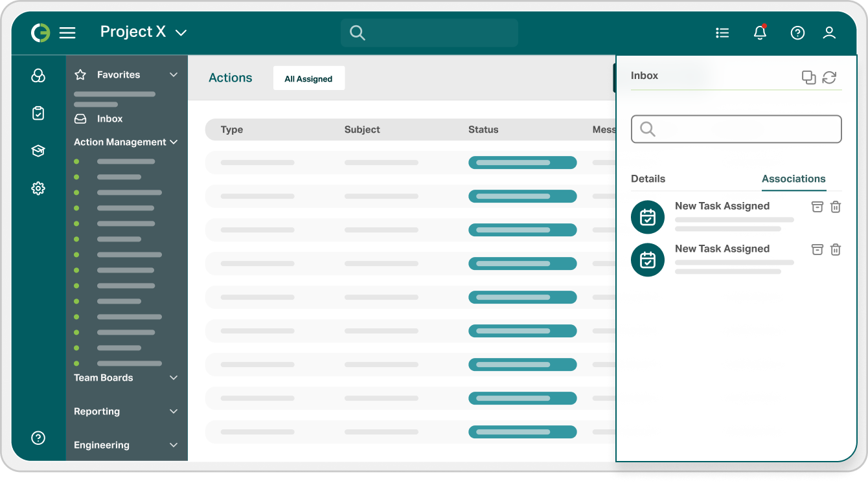This screenshot has height=483, width=868.
Task: Refresh the Inbox panel
Action: pos(830,77)
